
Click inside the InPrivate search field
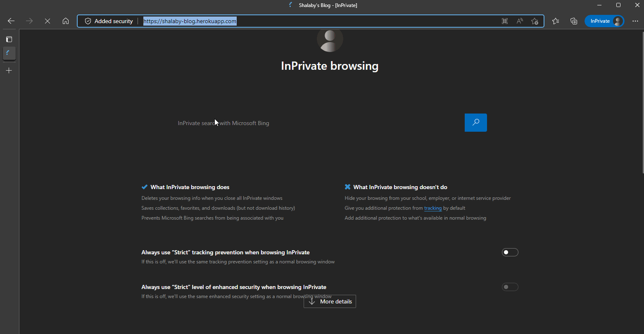point(289,123)
